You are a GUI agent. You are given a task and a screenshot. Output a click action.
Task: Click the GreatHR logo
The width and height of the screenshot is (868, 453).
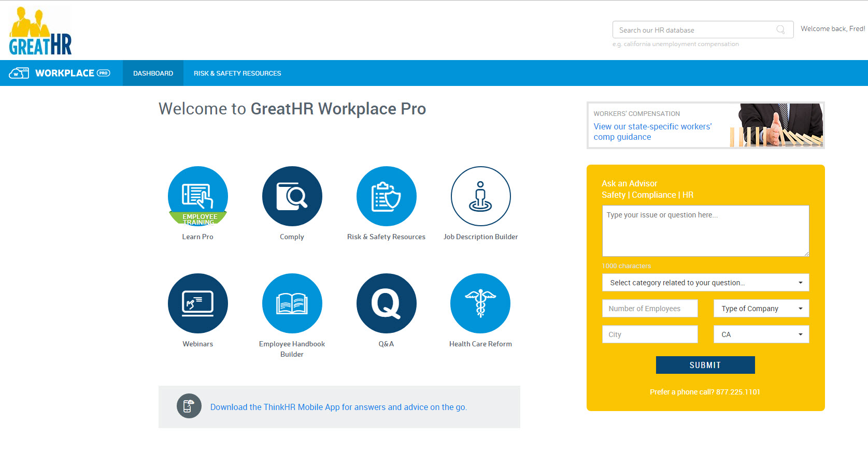[40, 31]
